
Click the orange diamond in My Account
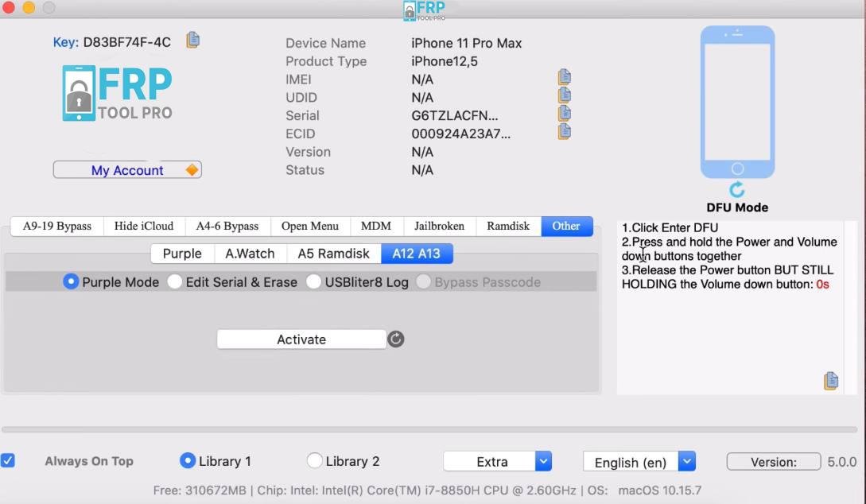point(192,170)
